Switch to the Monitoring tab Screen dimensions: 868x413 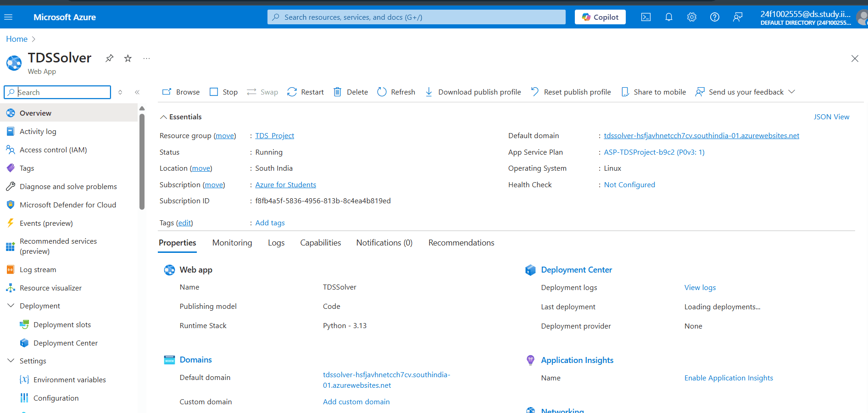click(232, 243)
